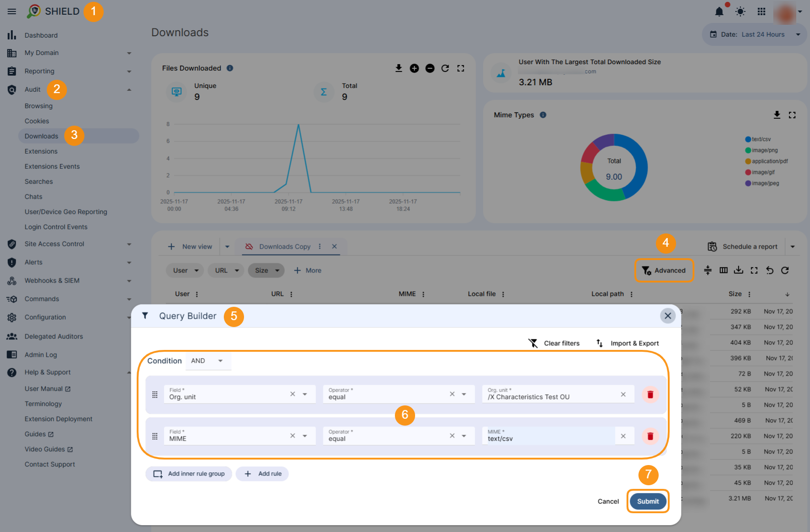The image size is (810, 532).
Task: Open the Size filter dropdown
Action: click(x=266, y=270)
